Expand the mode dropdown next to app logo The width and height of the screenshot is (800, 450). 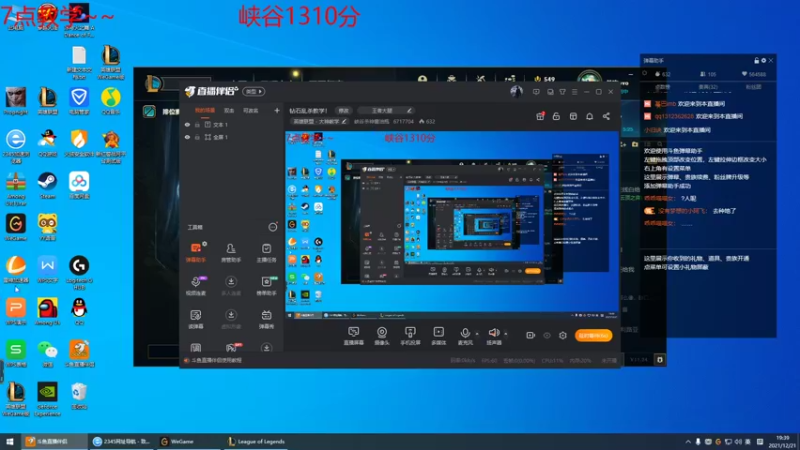[x=254, y=91]
